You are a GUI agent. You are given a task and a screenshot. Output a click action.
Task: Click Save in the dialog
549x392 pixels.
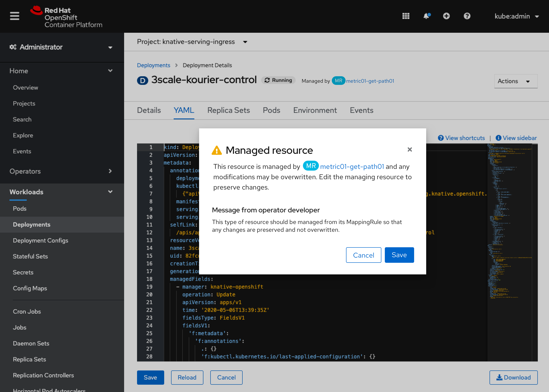coord(399,255)
